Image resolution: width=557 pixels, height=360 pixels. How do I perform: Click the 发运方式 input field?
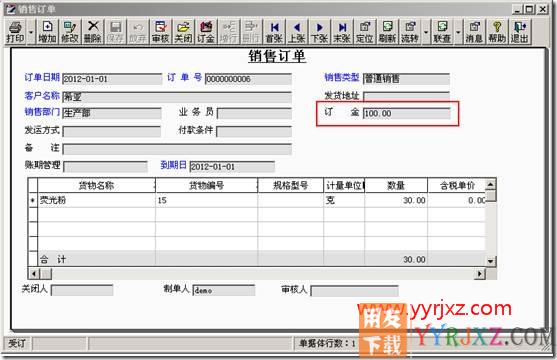pyautogui.click(x=112, y=131)
